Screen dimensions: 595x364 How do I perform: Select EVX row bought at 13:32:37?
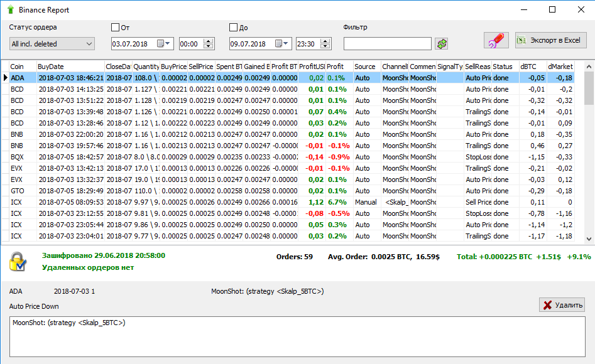pos(292,179)
